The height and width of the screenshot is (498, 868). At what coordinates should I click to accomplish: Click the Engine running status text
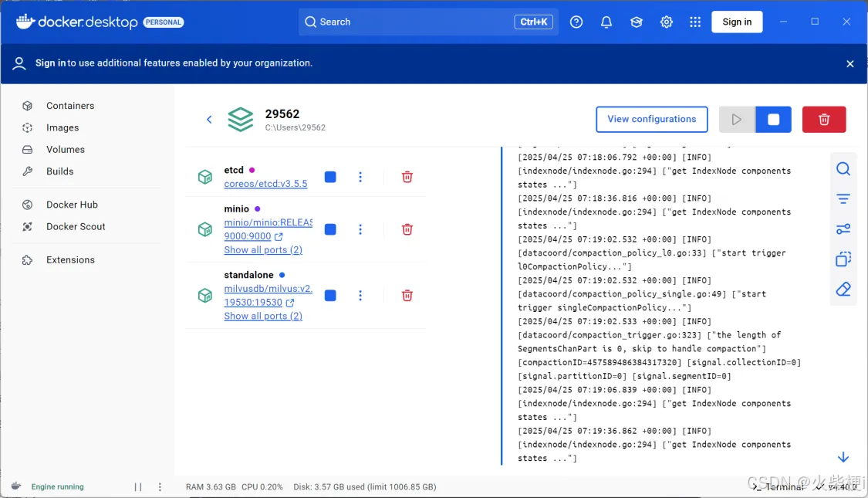tap(58, 487)
